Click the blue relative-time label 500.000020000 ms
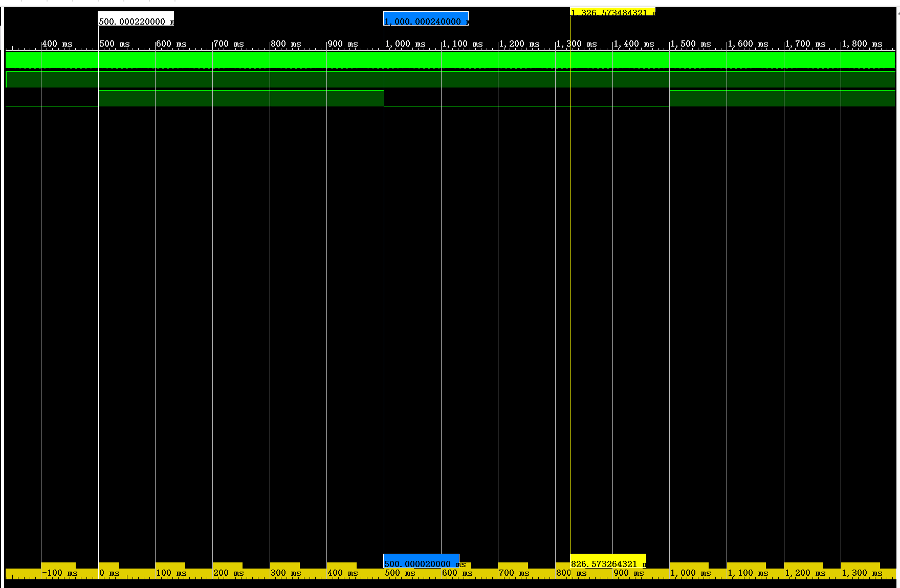The height and width of the screenshot is (588, 900). click(421, 561)
